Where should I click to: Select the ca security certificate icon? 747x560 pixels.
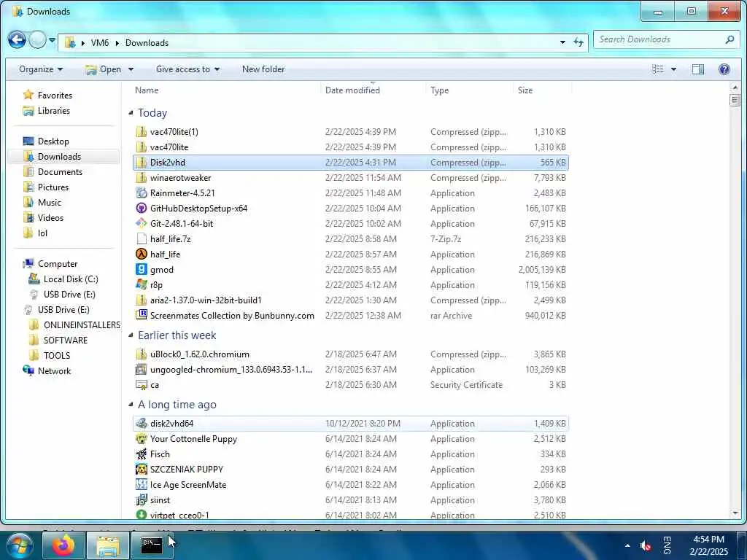(141, 385)
